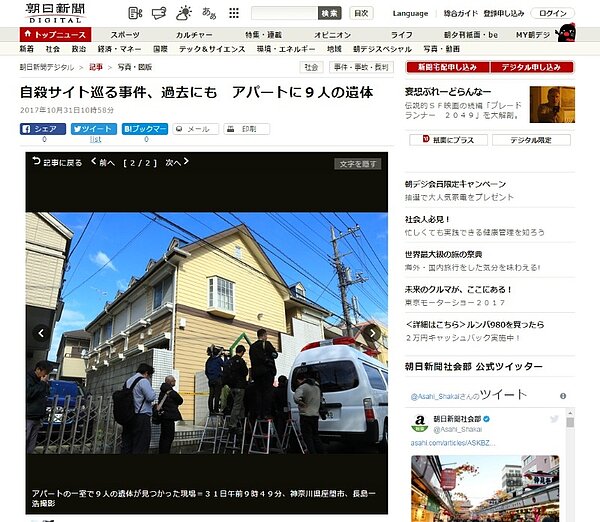
Task: Open the 目次 contents button
Action: point(361,13)
